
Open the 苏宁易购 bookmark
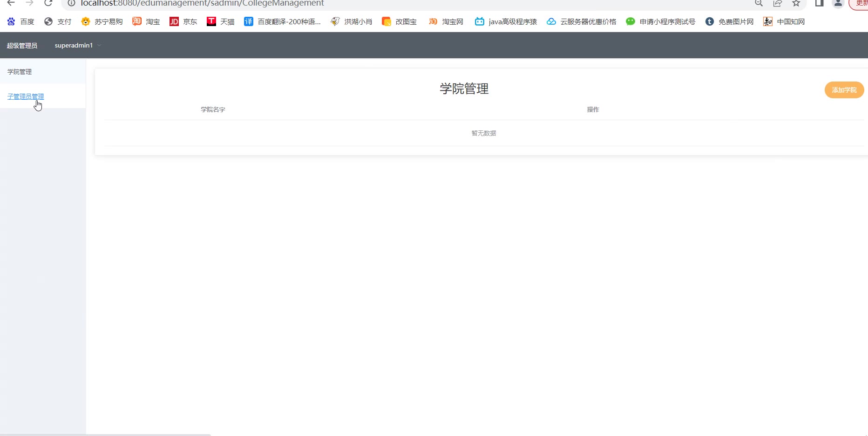102,21
